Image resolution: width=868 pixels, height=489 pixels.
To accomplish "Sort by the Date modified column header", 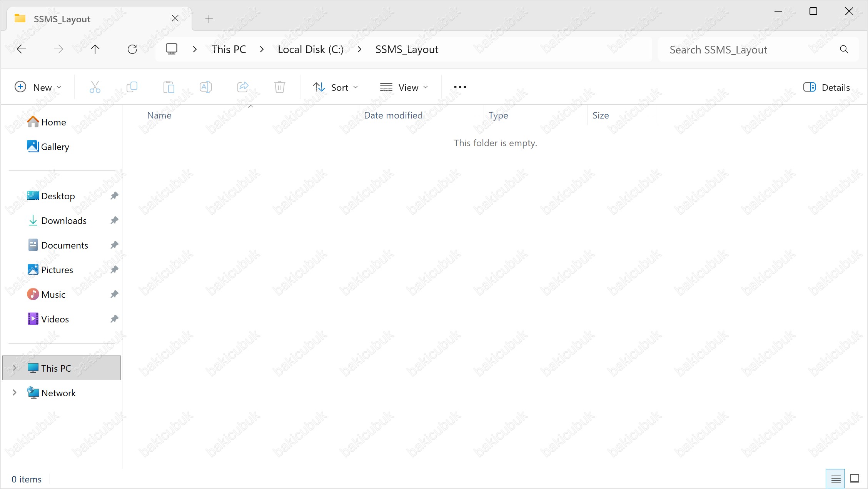I will pyautogui.click(x=421, y=115).
